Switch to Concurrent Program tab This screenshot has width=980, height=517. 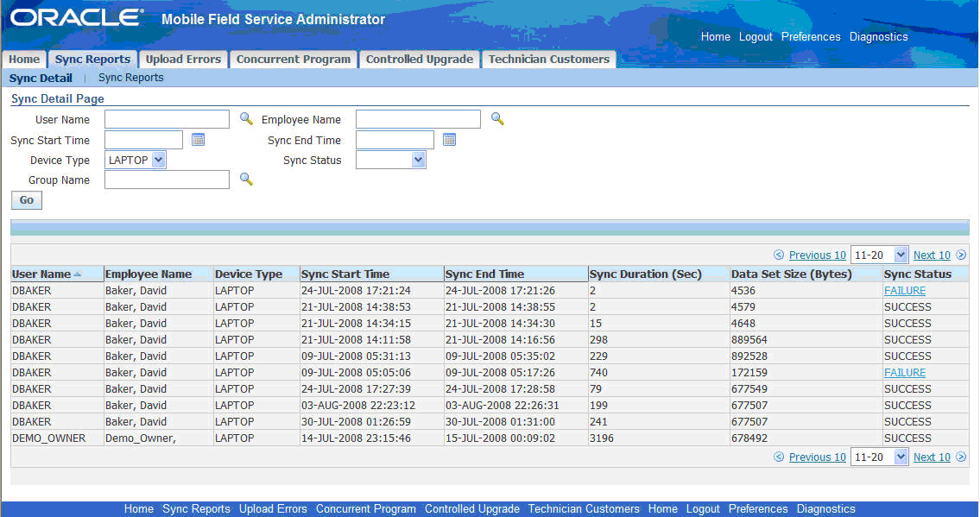tap(293, 60)
